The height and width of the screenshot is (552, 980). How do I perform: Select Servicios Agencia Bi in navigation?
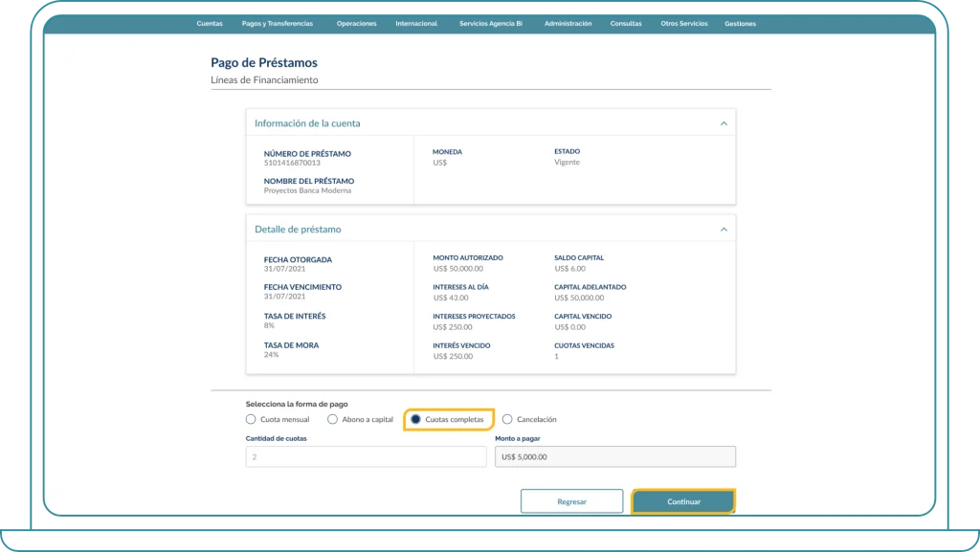[x=490, y=24]
